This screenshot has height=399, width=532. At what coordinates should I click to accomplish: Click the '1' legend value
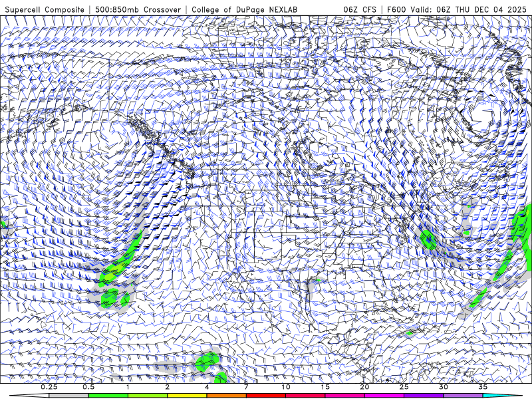pyautogui.click(x=128, y=387)
